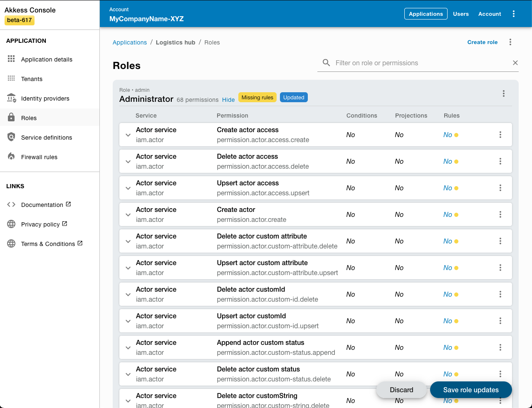Select Identity providers in the sidebar

coord(45,98)
